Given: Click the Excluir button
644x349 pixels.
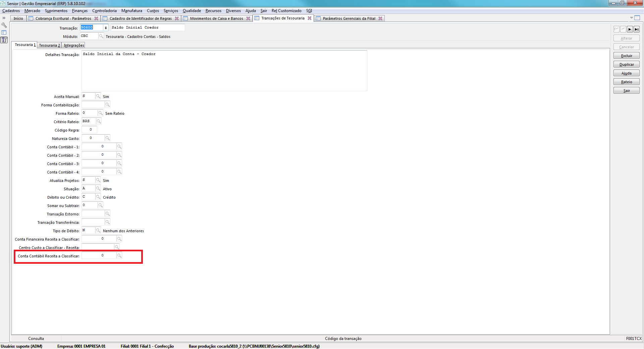Looking at the screenshot, I should click(x=626, y=56).
